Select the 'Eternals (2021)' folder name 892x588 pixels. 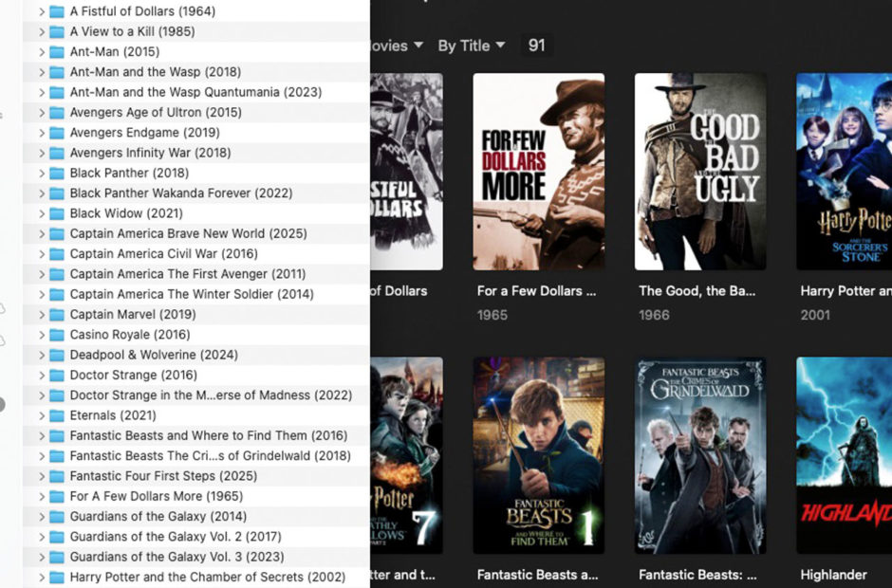(113, 415)
